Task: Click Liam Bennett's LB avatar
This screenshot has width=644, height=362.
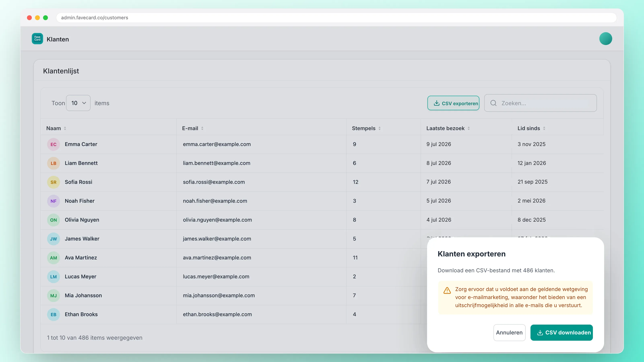Action: tap(53, 163)
